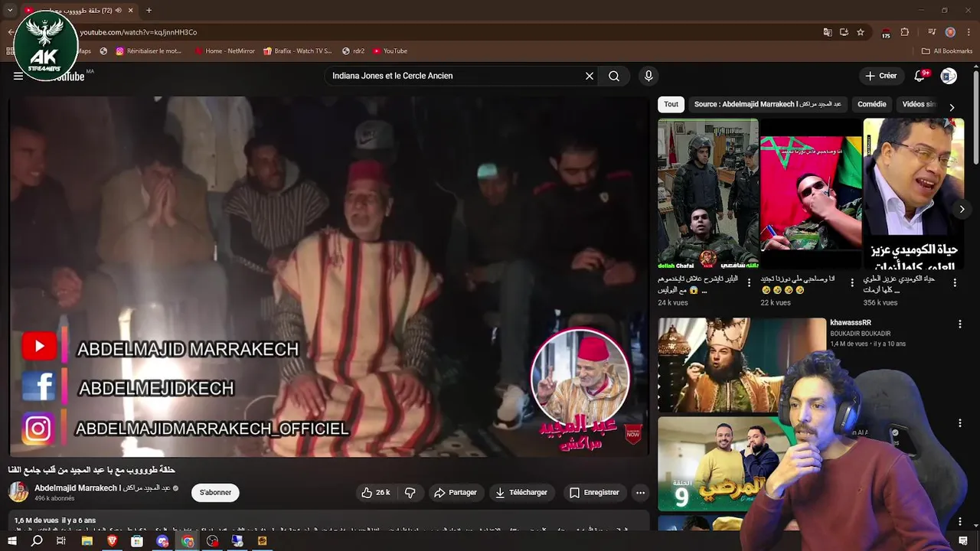The height and width of the screenshot is (551, 980).
Task: Open the channel avatar under the video
Action: point(18,492)
